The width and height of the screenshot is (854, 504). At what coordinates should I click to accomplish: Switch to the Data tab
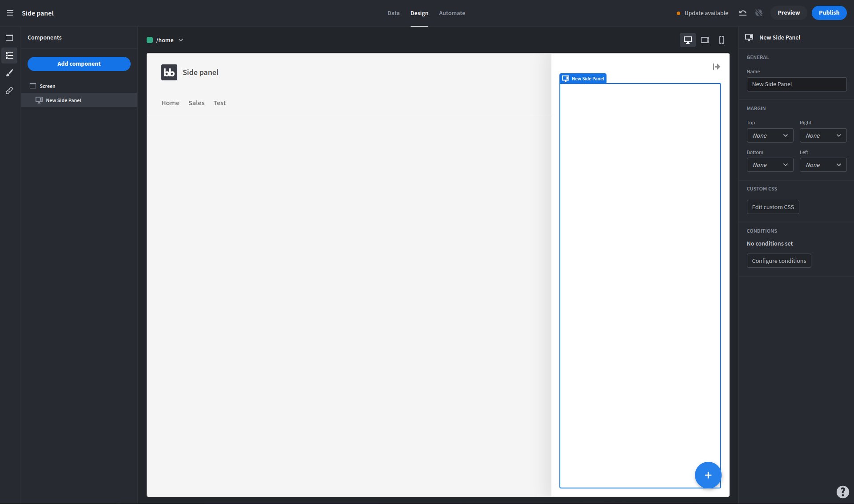point(393,13)
